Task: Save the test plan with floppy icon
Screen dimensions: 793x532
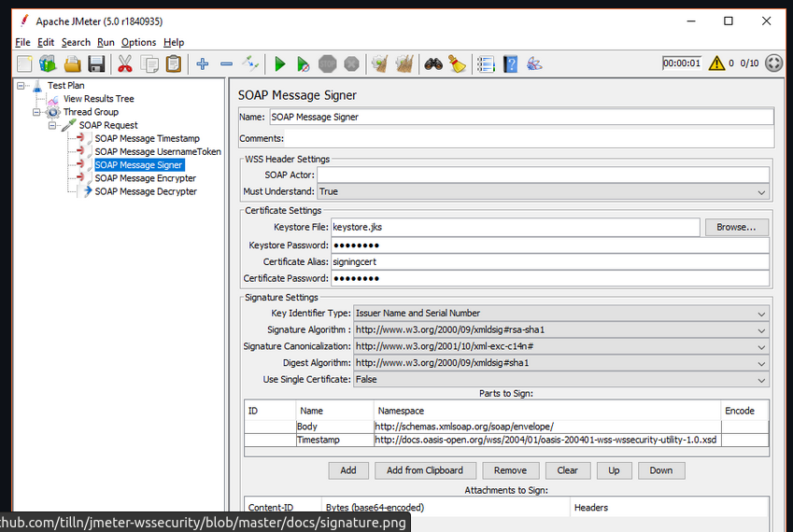Action: point(96,64)
